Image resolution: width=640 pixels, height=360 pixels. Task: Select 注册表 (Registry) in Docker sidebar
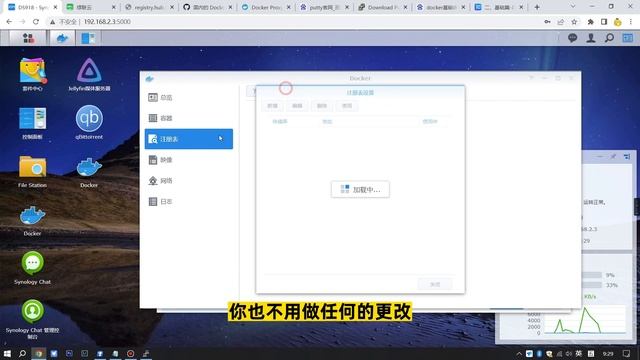[x=189, y=139]
